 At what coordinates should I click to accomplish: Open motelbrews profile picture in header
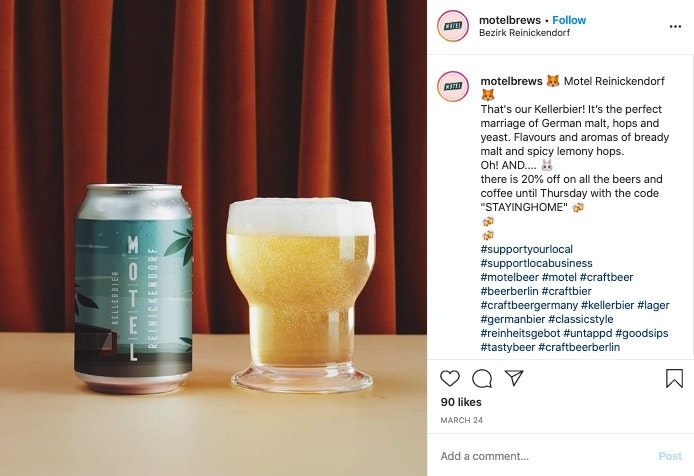coord(452,26)
